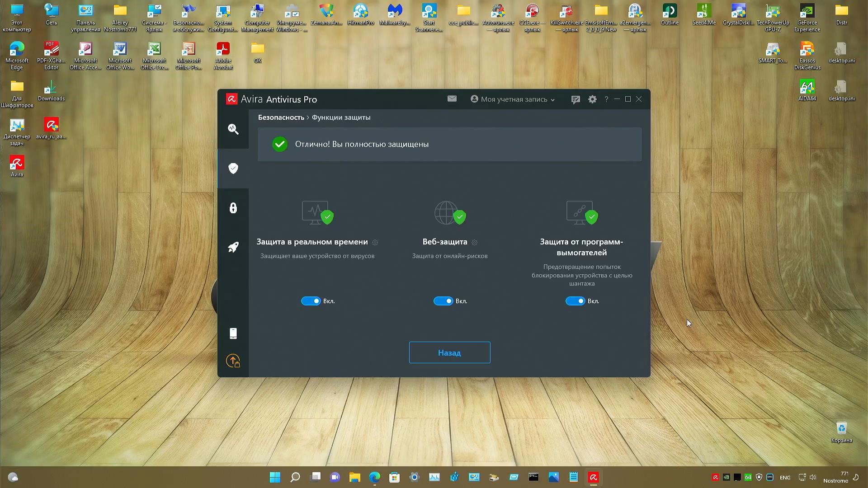Click the feedback icon in the title bar
The width and height of the screenshot is (868, 488).
click(x=575, y=99)
